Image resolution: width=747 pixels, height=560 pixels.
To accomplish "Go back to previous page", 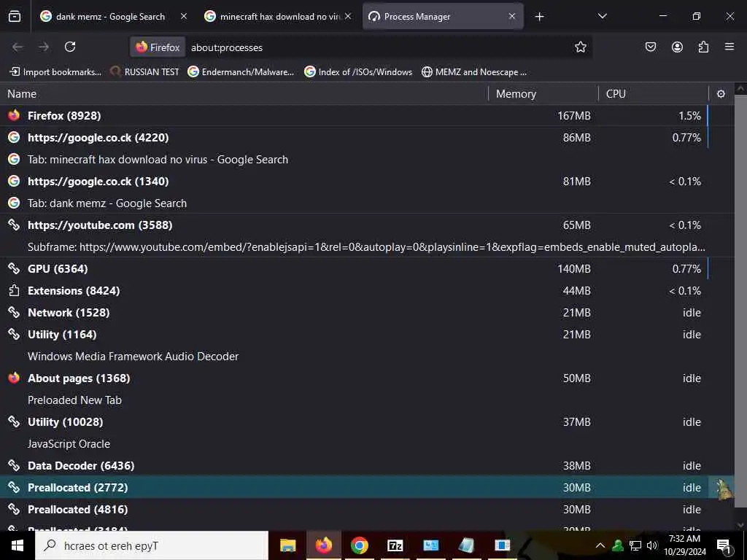I will [18, 47].
